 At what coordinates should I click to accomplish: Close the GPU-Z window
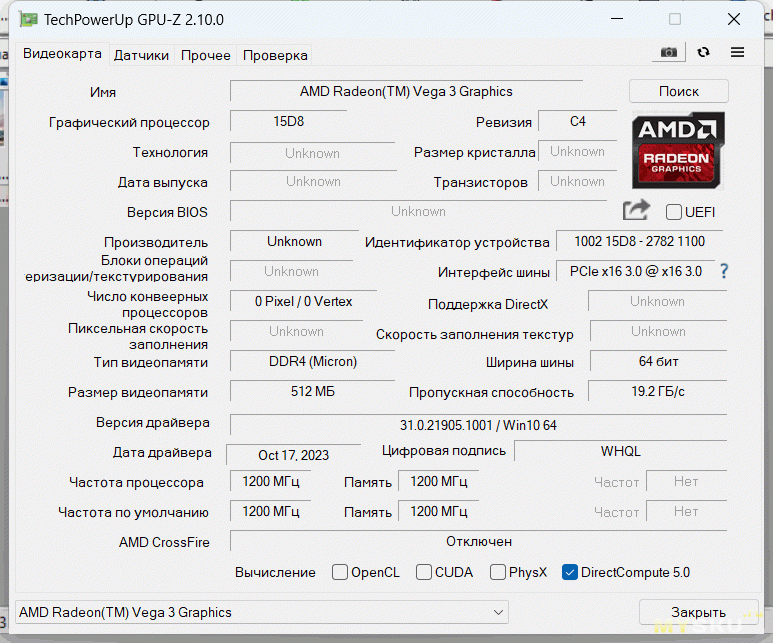pos(734,19)
